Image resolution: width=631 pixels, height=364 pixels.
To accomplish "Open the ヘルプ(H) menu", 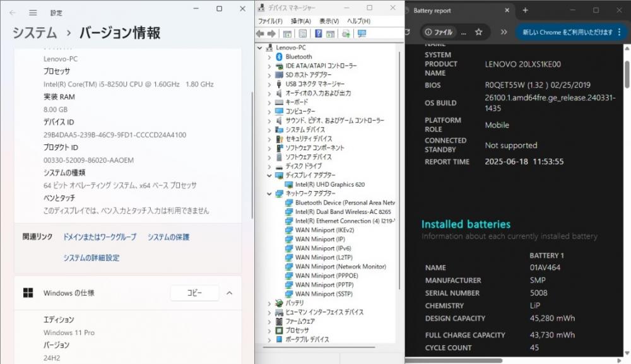I will (x=358, y=21).
